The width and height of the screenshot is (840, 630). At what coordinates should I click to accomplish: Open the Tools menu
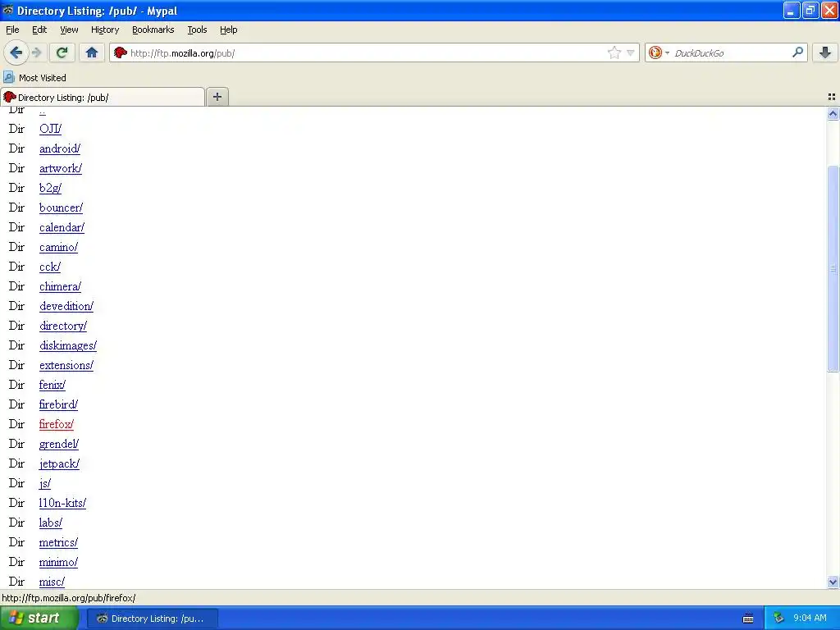(x=197, y=30)
